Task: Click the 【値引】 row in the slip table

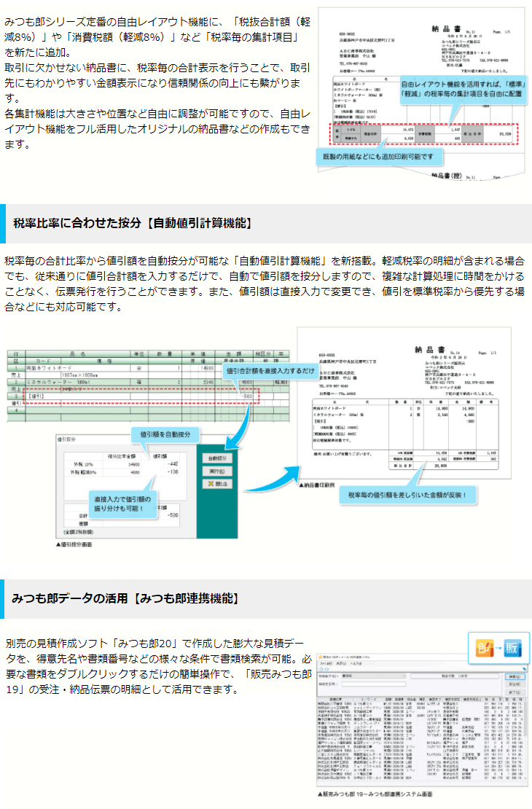Action: pyautogui.click(x=148, y=396)
